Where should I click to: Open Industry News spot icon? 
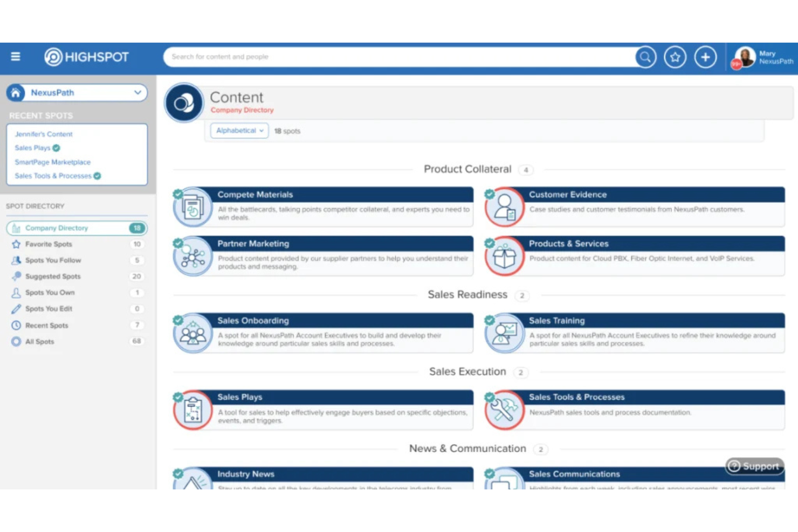click(192, 479)
